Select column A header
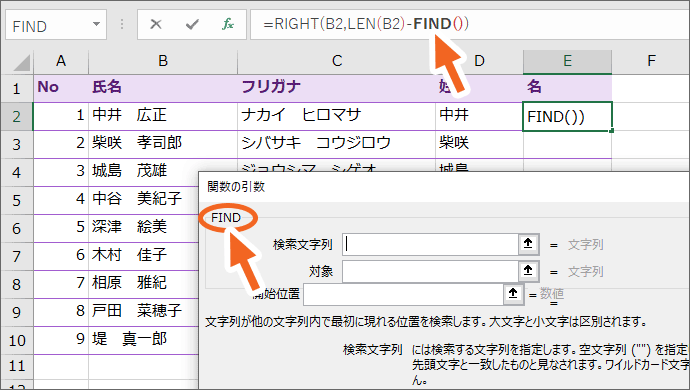The image size is (690, 390). pos(61,61)
